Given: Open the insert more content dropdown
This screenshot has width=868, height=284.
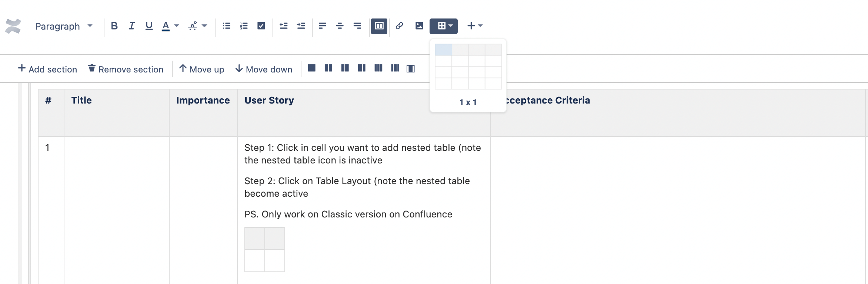Looking at the screenshot, I should tap(474, 26).
